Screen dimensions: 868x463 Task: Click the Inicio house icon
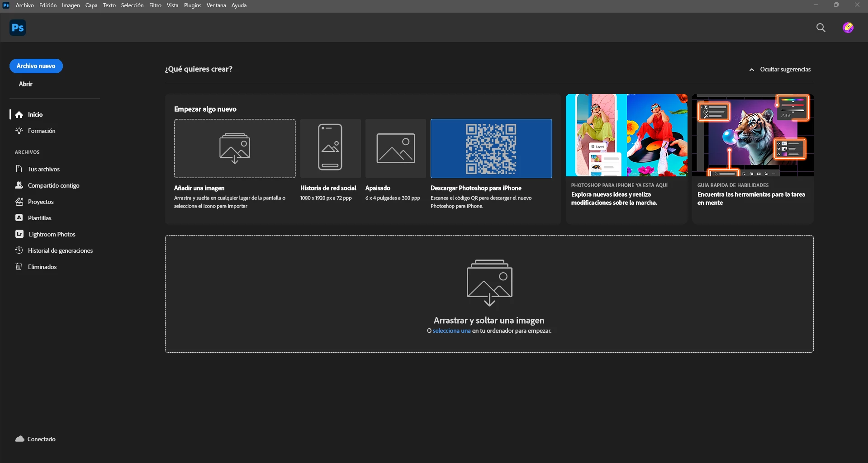(x=19, y=115)
